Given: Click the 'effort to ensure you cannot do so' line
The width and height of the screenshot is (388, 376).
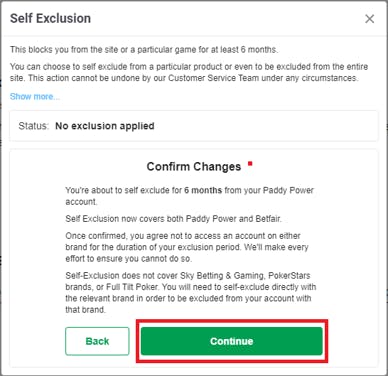Looking at the screenshot, I should tap(128, 259).
